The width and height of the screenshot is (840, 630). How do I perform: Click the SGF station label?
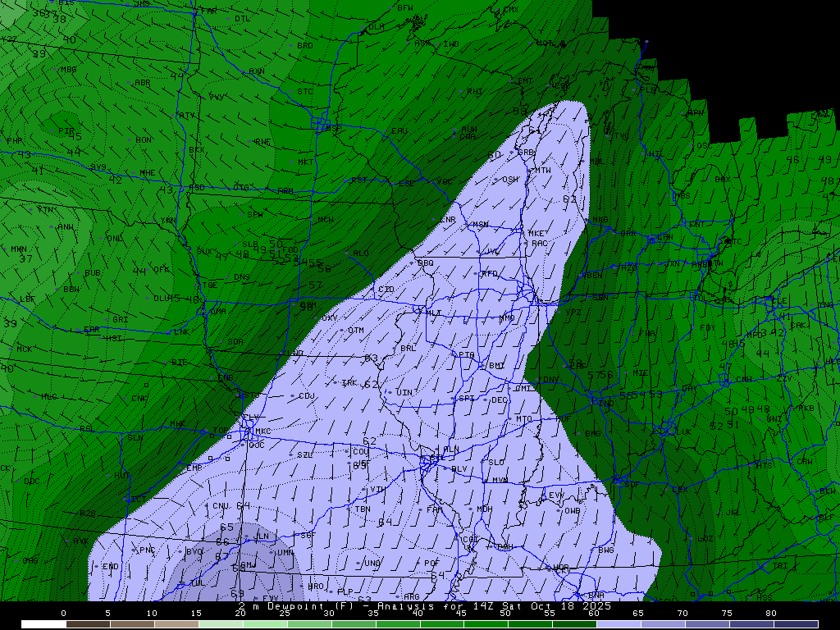point(308,535)
